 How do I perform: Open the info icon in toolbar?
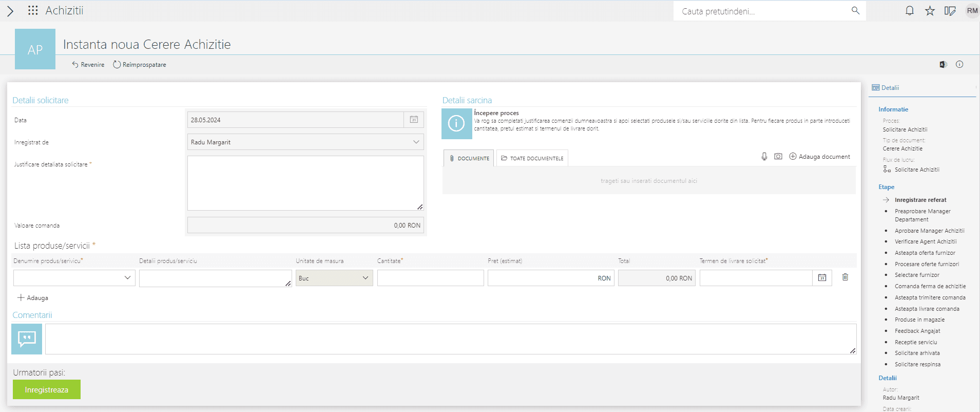[959, 64]
